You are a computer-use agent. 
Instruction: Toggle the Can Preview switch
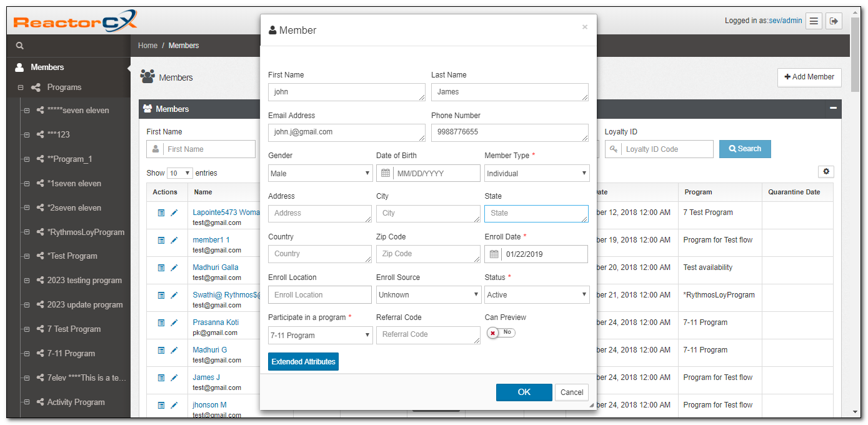coord(501,332)
